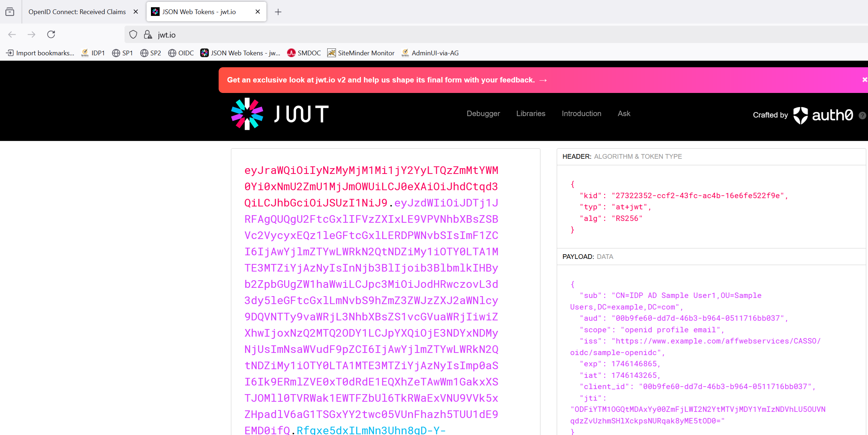The height and width of the screenshot is (435, 868).
Task: Open the Libraries nav item
Action: [x=531, y=114]
